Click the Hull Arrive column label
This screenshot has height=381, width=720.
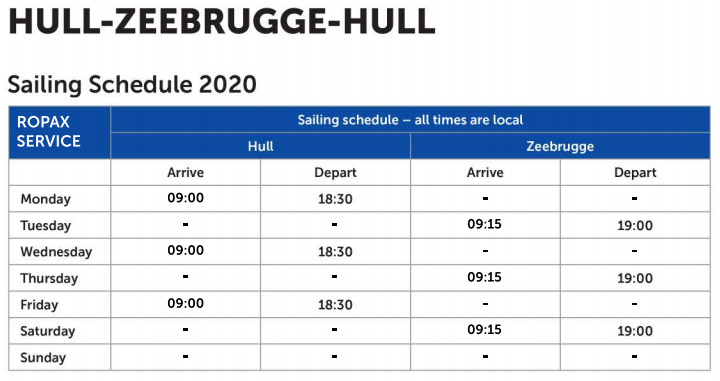point(185,173)
